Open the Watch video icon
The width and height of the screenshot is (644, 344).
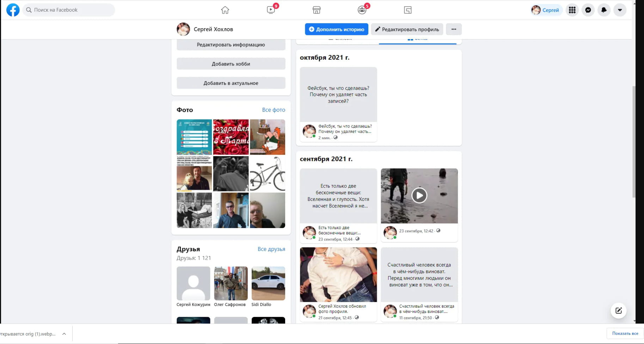271,10
